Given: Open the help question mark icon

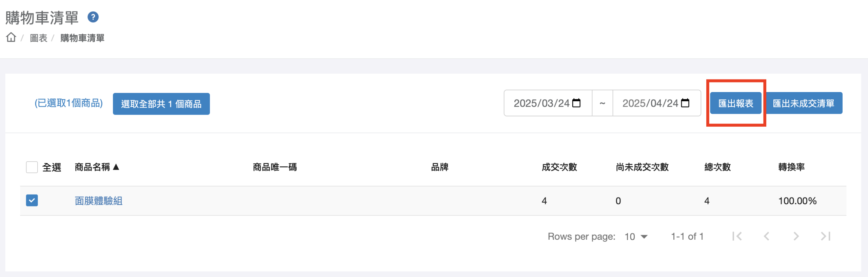Looking at the screenshot, I should pos(93,17).
